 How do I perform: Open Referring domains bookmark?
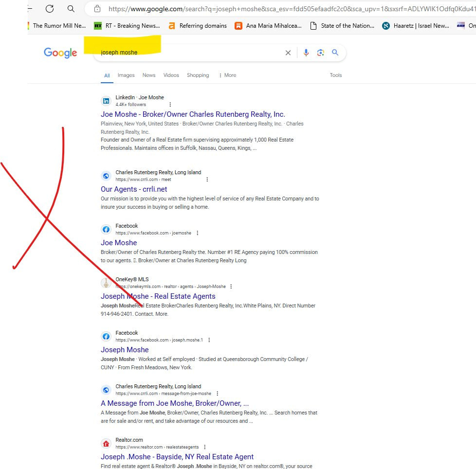pos(198,26)
